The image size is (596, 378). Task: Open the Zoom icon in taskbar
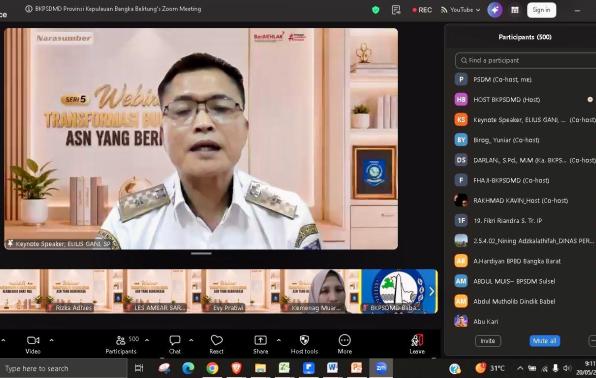click(x=381, y=368)
